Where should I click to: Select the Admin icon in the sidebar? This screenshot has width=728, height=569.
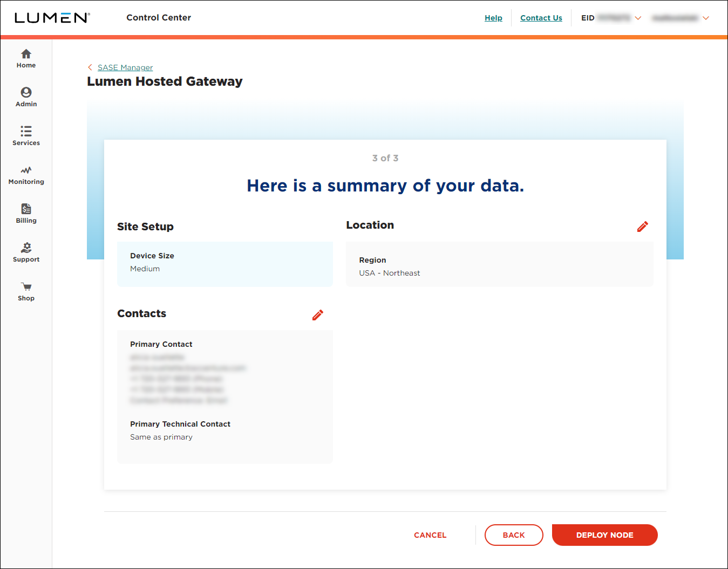[26, 97]
